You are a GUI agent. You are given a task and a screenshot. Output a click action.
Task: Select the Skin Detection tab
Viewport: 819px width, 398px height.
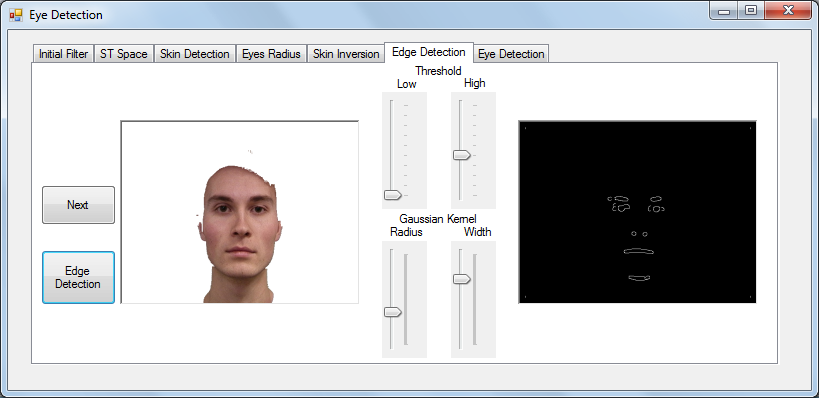point(194,54)
